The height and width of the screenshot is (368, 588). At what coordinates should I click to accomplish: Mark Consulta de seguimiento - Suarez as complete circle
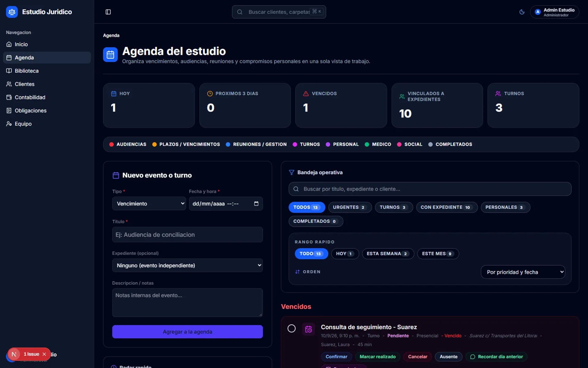292,328
